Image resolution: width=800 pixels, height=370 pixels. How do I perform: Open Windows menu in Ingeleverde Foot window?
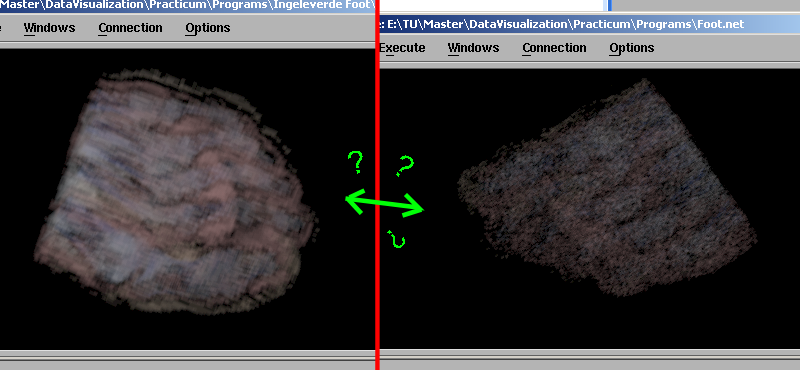click(49, 28)
